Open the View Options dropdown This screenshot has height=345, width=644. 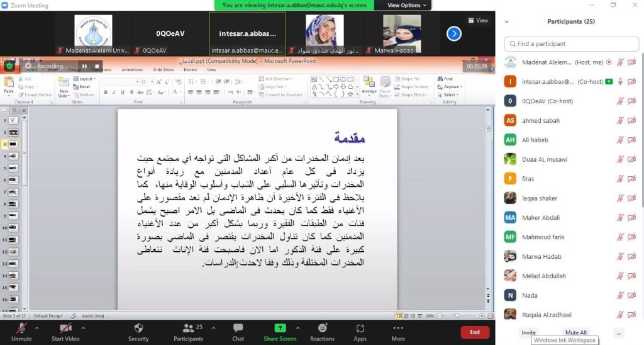point(407,5)
